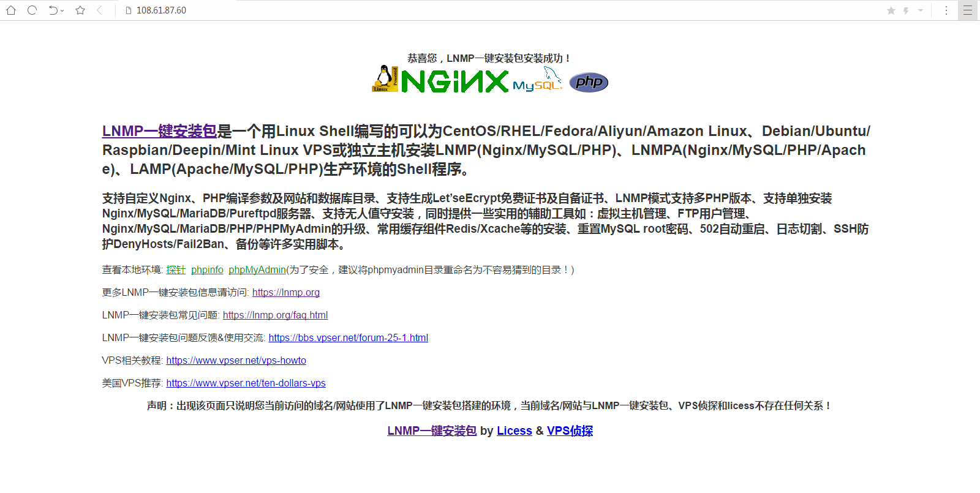The image size is (980, 493).
Task: Navigate back with the left arrow
Action: point(99,10)
